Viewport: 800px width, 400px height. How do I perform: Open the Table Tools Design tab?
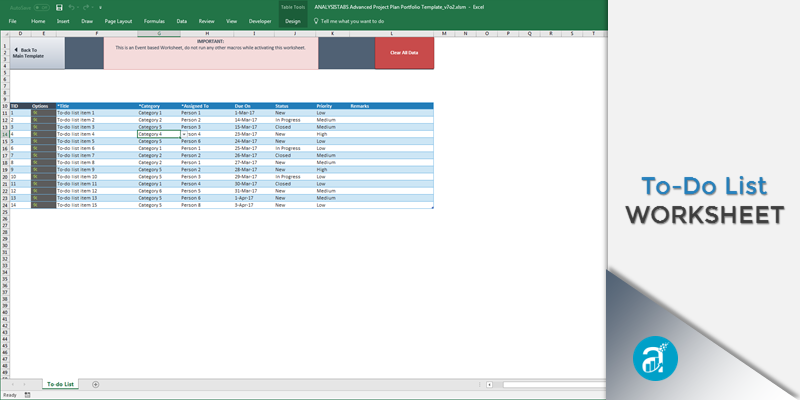point(292,20)
